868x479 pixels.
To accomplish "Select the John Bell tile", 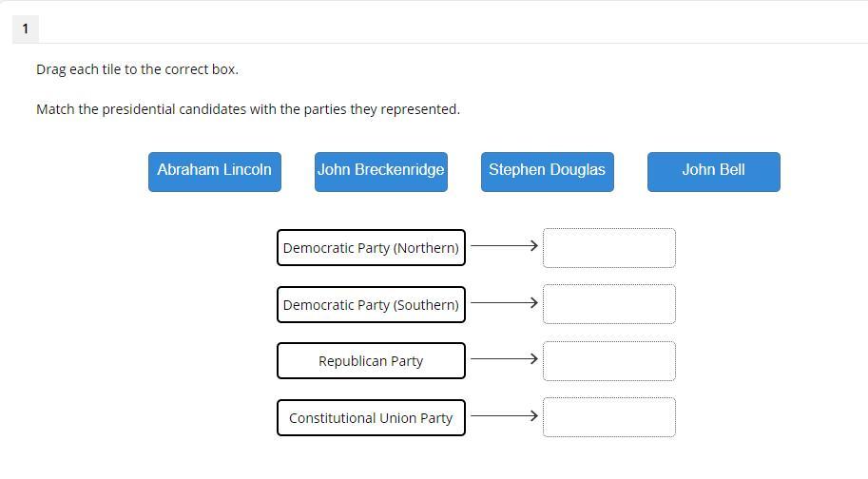I will 713,171.
